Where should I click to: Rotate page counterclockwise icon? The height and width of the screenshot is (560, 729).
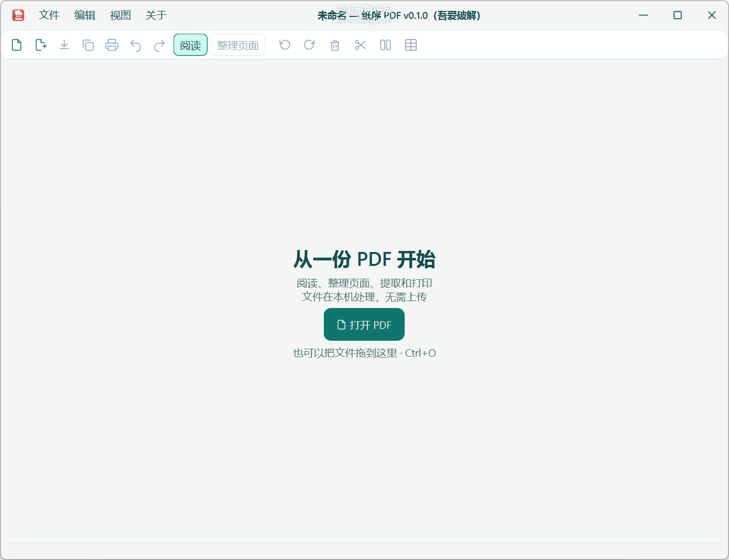tap(285, 45)
